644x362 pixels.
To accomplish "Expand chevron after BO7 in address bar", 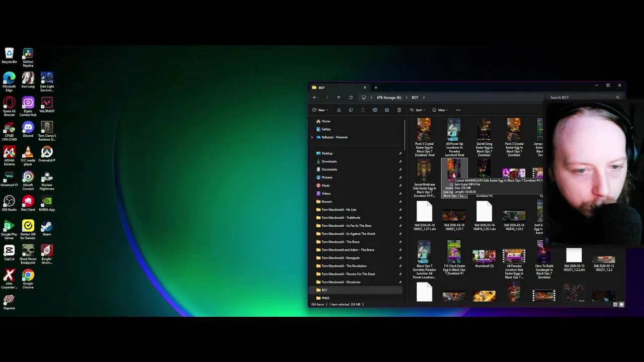I will pyautogui.click(x=424, y=98).
